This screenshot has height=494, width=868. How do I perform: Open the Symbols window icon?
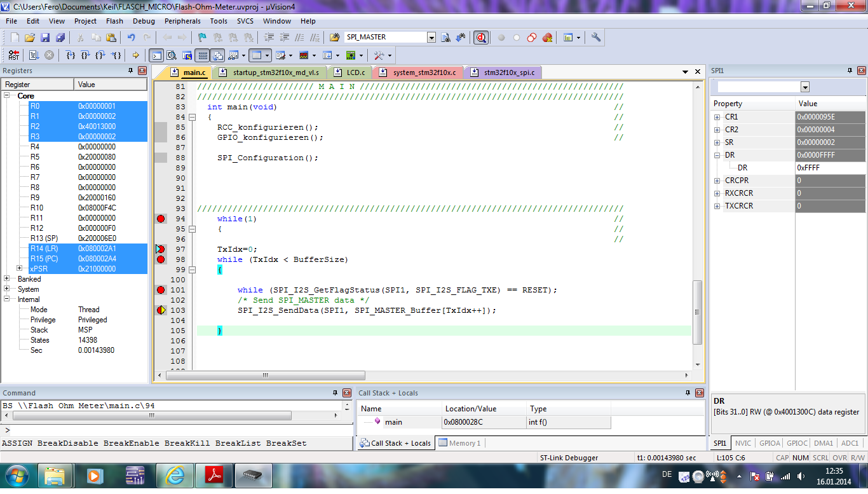coord(187,55)
